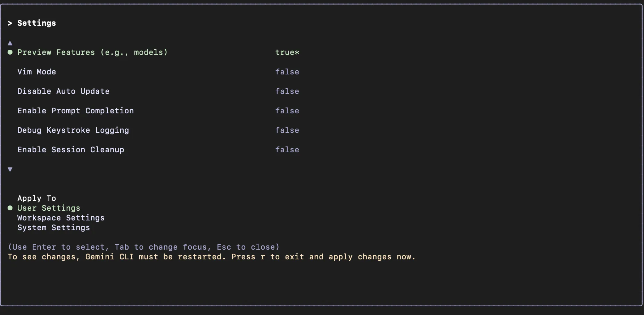Click the scroll-up triangle above settings list
The image size is (644, 315).
pyautogui.click(x=10, y=43)
